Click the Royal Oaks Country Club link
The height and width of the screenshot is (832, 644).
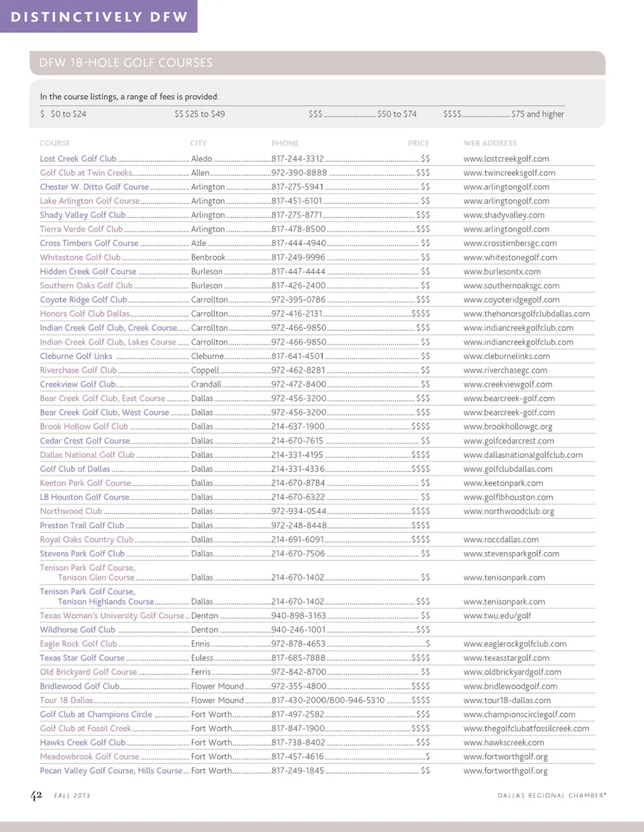(87, 539)
